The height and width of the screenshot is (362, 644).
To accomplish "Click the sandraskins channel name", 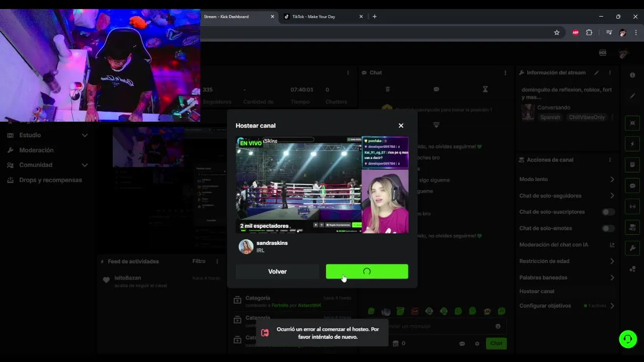I will (x=272, y=243).
